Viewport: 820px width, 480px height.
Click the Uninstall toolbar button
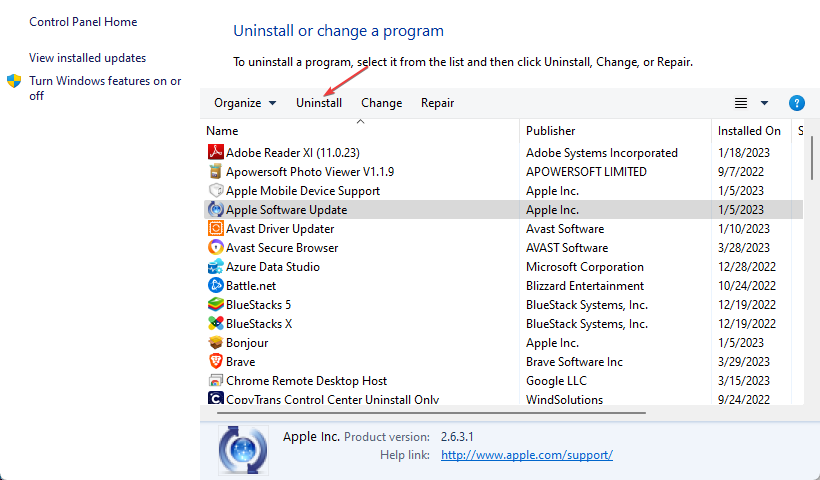pos(319,103)
